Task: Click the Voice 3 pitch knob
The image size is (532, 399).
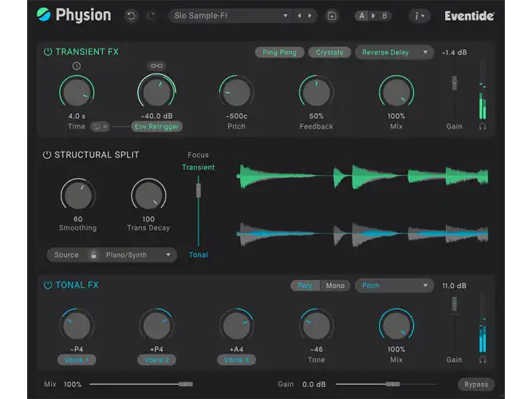Action: [236, 326]
